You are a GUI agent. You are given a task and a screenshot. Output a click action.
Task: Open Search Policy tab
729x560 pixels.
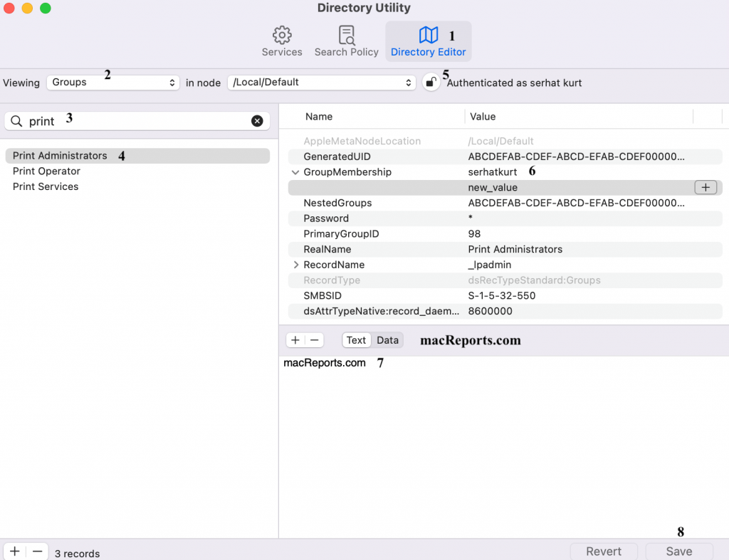347,41
